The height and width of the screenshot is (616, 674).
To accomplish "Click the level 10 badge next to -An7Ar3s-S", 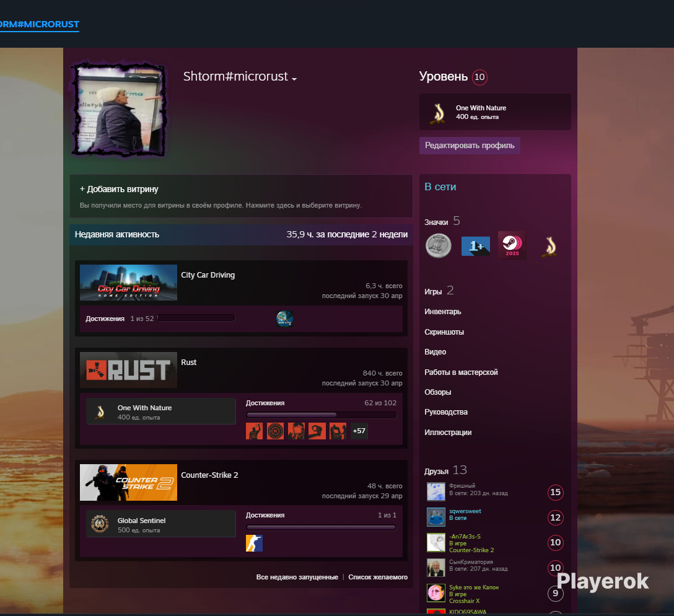I will [x=555, y=542].
